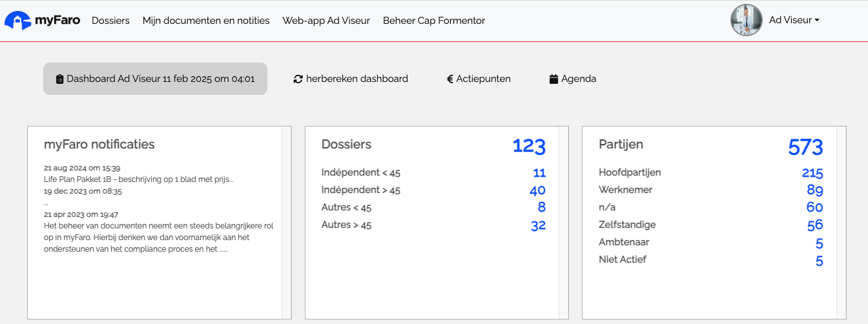This screenshot has height=324, width=868.
Task: Open the Life Plan Pakket 1B notification
Action: pyautogui.click(x=139, y=179)
